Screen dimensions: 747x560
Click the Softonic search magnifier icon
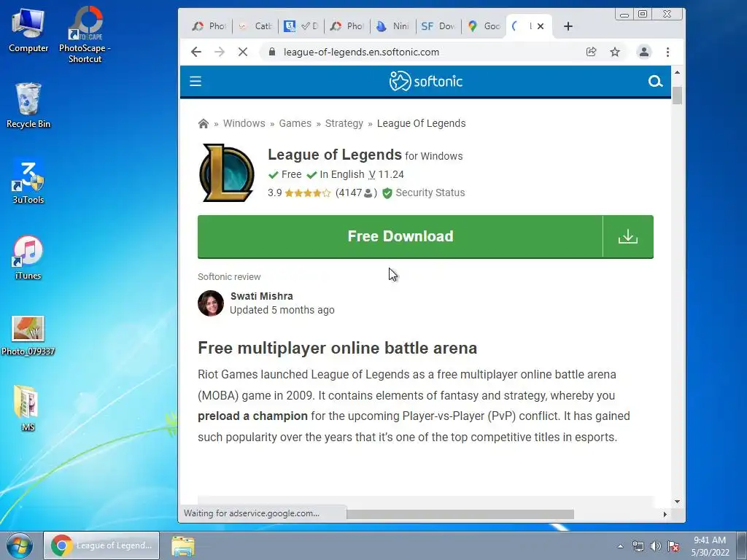point(655,82)
